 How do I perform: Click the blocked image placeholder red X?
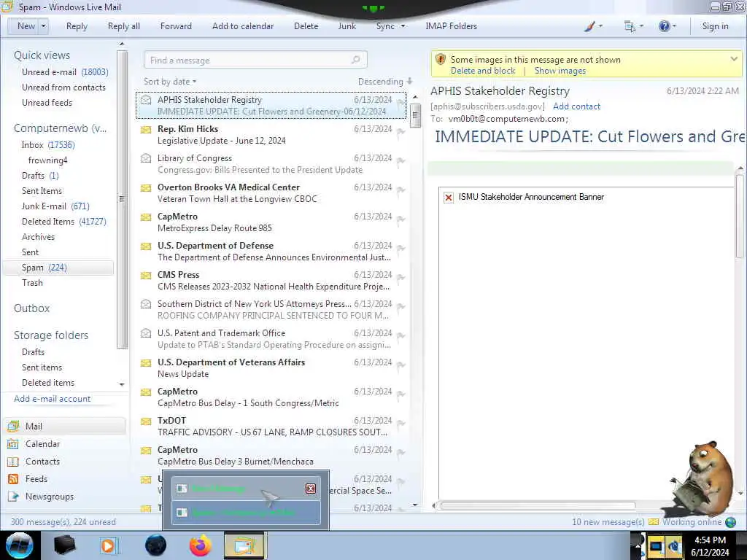coord(449,197)
